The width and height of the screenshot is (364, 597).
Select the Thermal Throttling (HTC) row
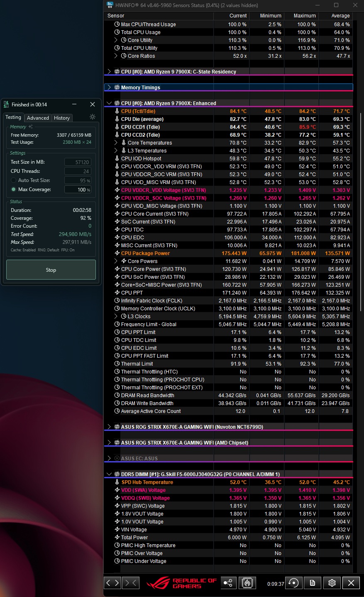pyautogui.click(x=228, y=372)
